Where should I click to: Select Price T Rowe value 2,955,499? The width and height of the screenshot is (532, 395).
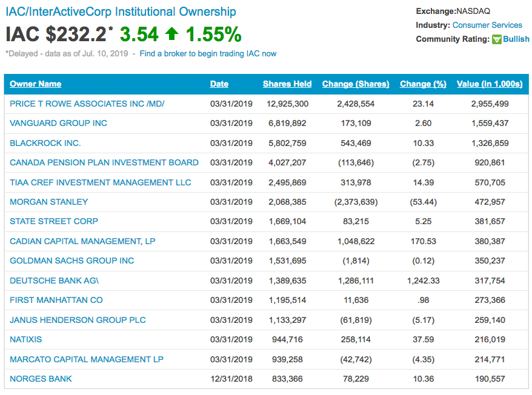point(490,104)
